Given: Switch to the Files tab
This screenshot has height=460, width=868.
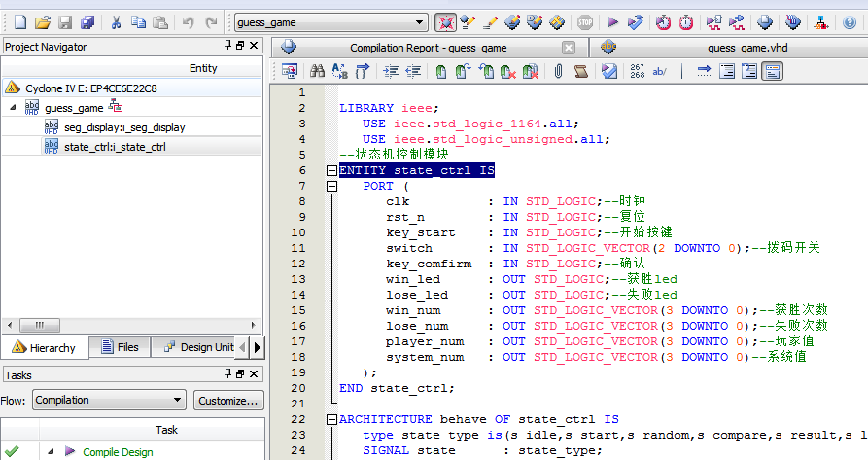Looking at the screenshot, I should click(120, 347).
